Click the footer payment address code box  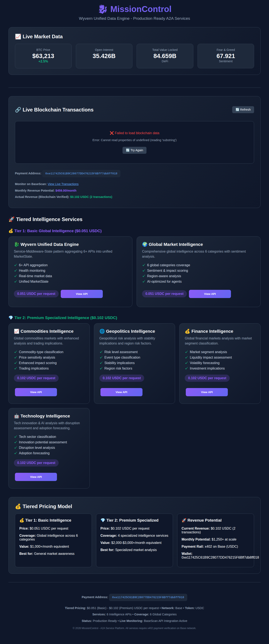(x=148, y=598)
